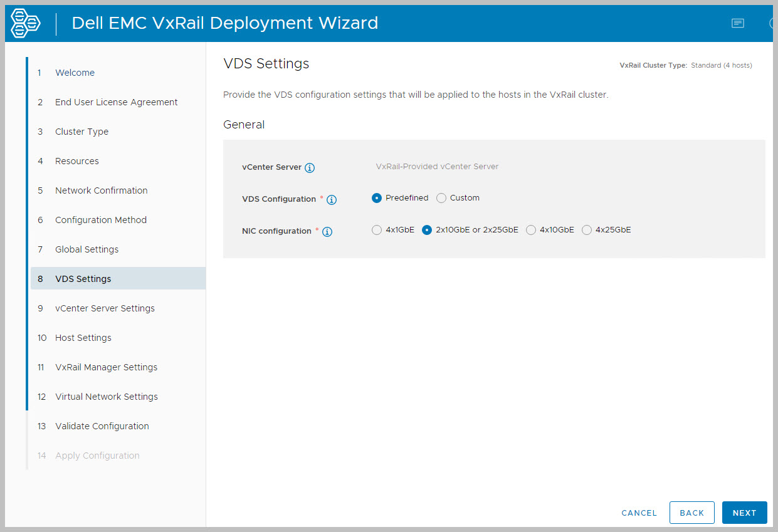Click info icon next to vCenter Server
This screenshot has height=532, width=778.
click(x=310, y=168)
